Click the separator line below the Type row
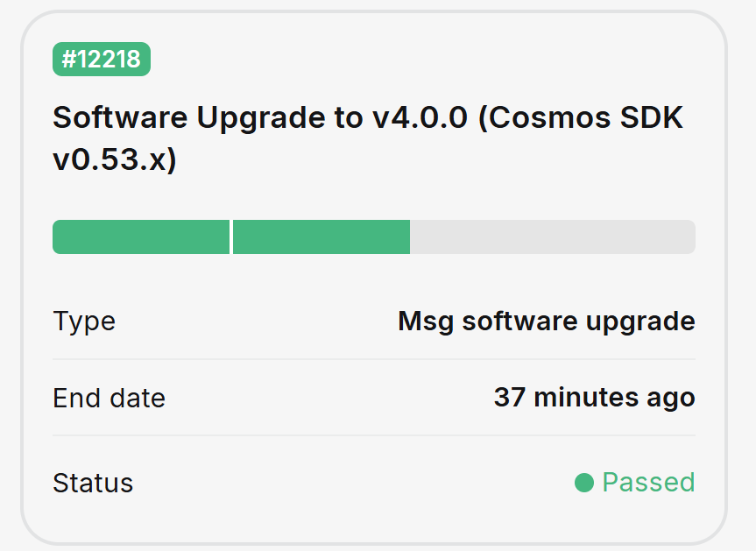756x551 pixels. click(x=374, y=359)
